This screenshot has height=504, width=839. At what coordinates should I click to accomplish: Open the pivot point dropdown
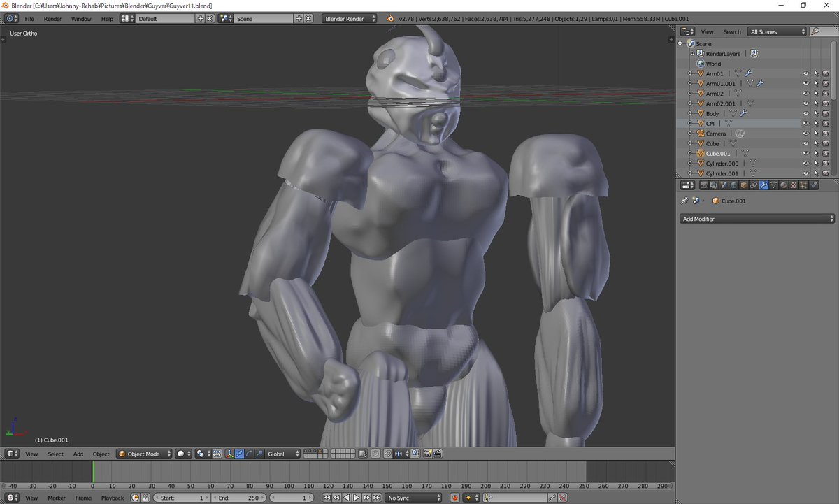click(203, 454)
